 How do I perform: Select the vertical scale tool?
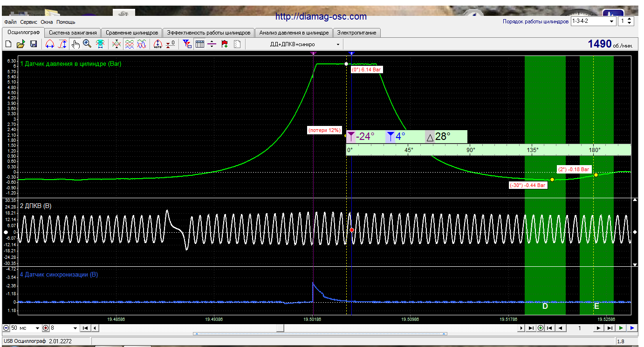[62, 44]
